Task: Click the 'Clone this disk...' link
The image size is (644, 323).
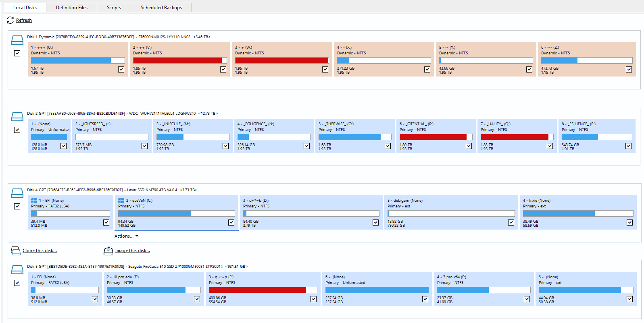Action: coord(40,251)
